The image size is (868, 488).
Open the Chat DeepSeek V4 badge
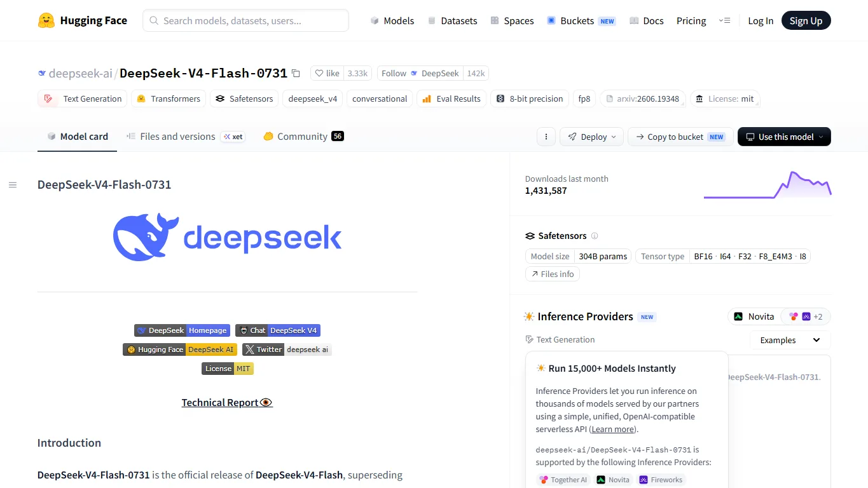[x=278, y=330]
